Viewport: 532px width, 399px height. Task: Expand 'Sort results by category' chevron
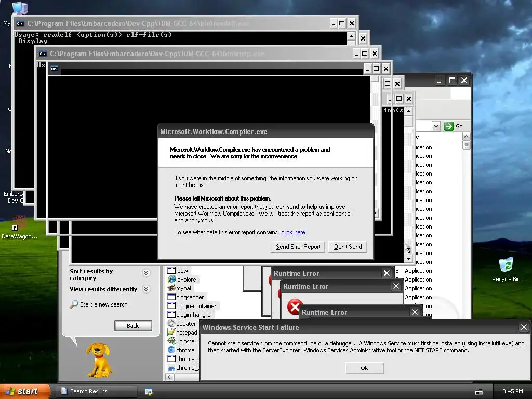(146, 273)
